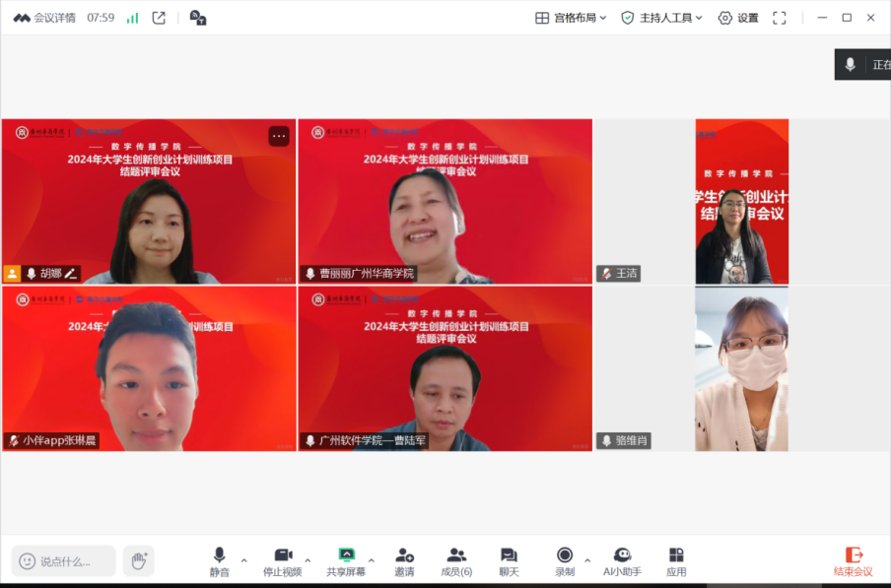The width and height of the screenshot is (891, 588).
Task: Toggle 录制 to start recording
Action: (x=564, y=561)
